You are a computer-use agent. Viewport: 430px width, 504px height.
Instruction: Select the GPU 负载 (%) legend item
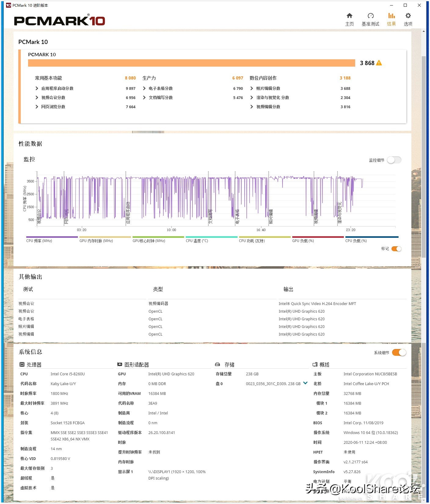tap(303, 241)
